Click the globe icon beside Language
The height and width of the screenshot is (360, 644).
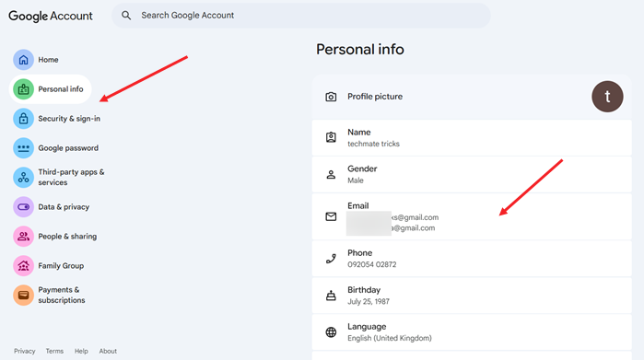(x=331, y=332)
